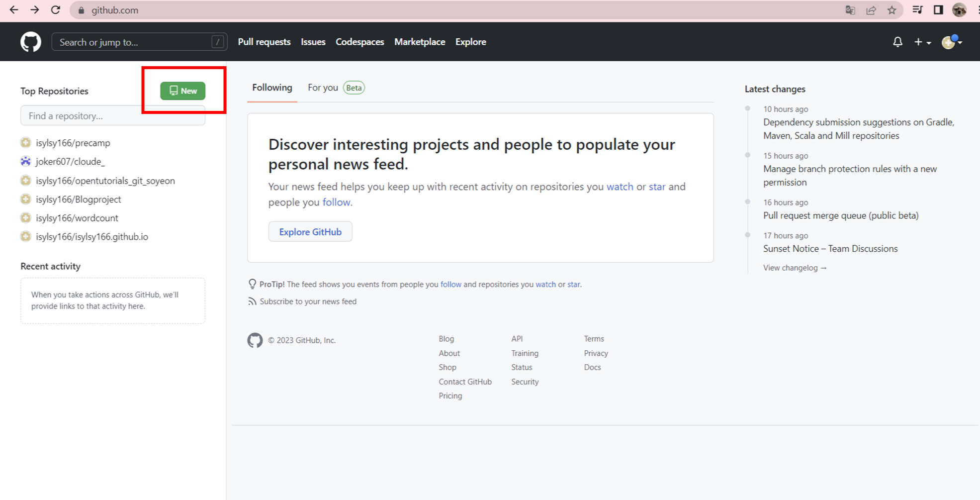This screenshot has width=980, height=500.
Task: Click avatar icon next to isylsy166/precamp
Action: pos(26,143)
